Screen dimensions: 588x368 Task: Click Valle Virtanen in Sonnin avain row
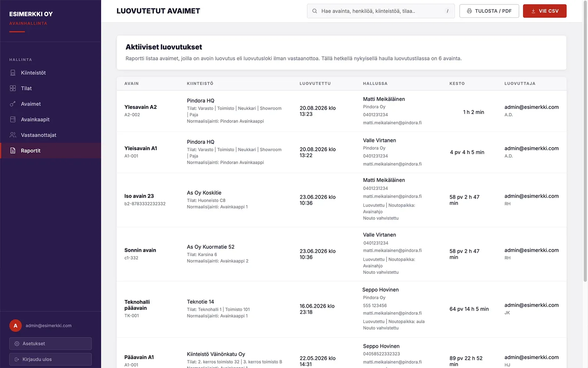(x=380, y=235)
